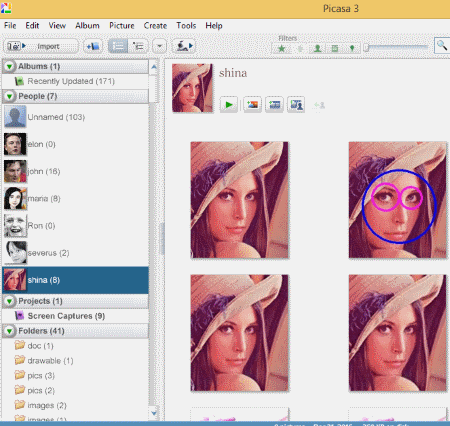Select the Unnamed people group
This screenshot has height=426, width=450.
coord(75,117)
